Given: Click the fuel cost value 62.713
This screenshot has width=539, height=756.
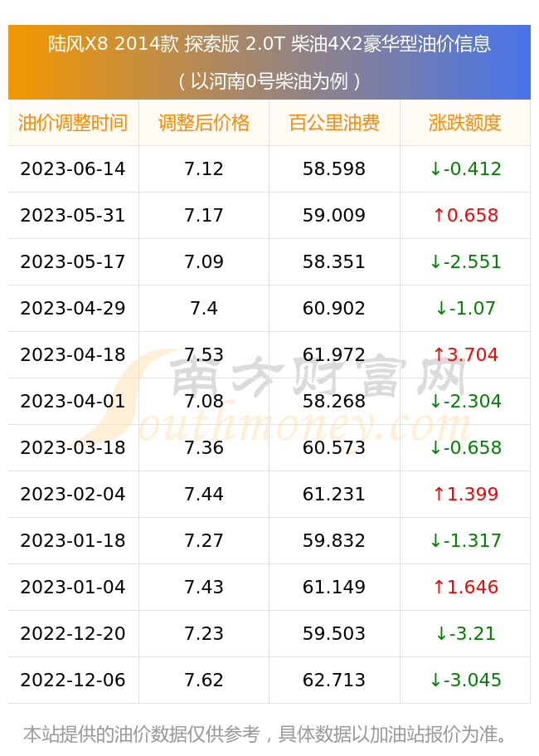Looking at the screenshot, I should [x=334, y=680].
